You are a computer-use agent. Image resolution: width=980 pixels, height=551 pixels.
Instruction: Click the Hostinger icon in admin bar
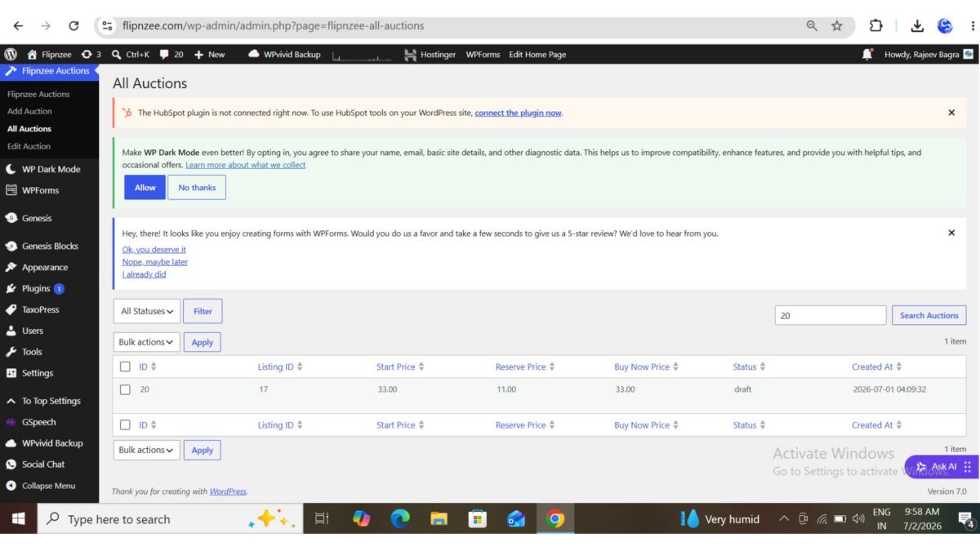(410, 55)
